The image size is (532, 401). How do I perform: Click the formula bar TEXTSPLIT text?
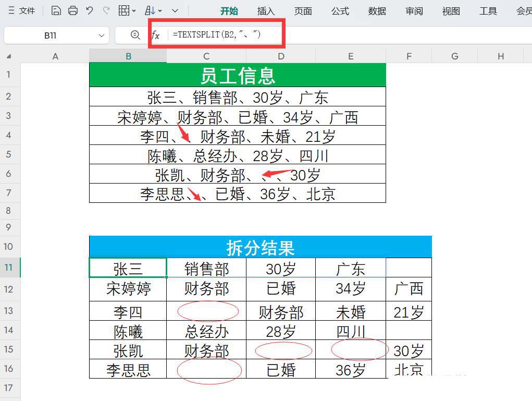(x=217, y=34)
